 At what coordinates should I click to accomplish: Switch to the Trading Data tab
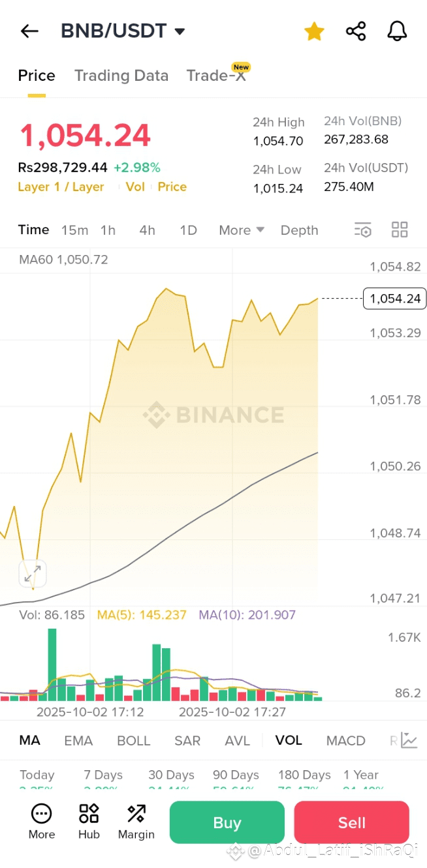point(121,76)
